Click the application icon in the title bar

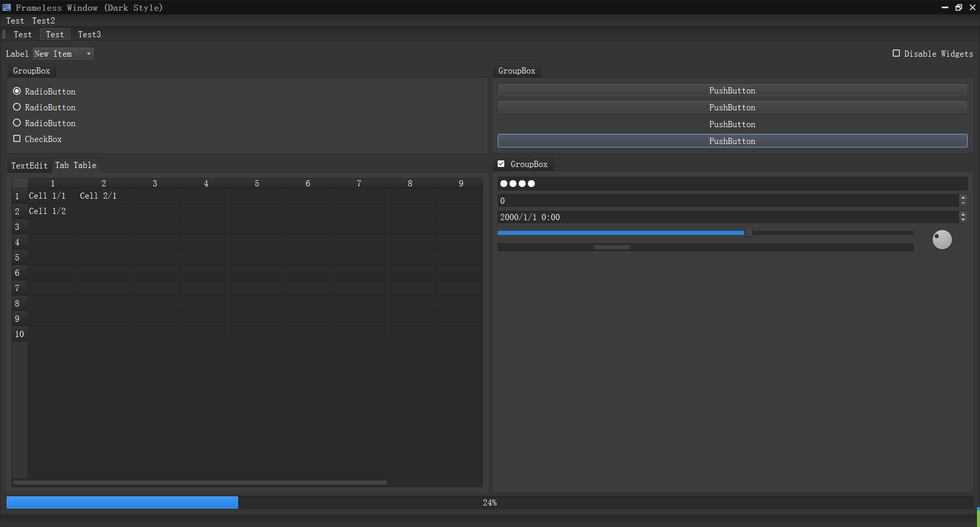click(x=7, y=7)
